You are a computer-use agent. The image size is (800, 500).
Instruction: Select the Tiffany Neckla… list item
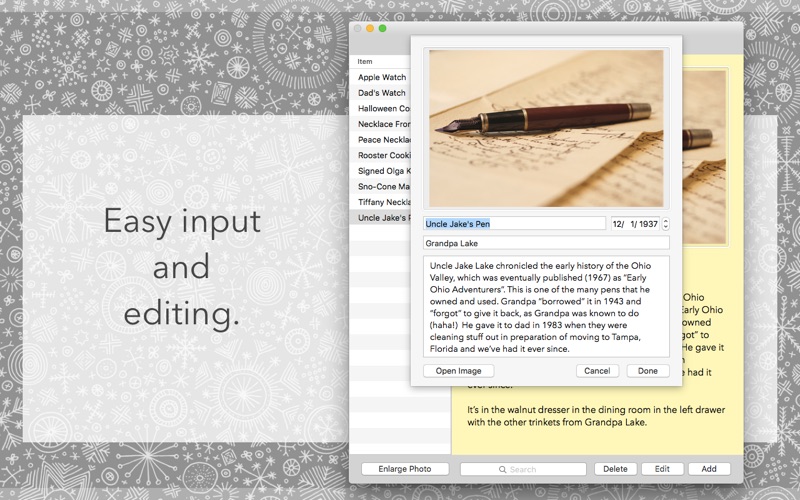[380, 202]
